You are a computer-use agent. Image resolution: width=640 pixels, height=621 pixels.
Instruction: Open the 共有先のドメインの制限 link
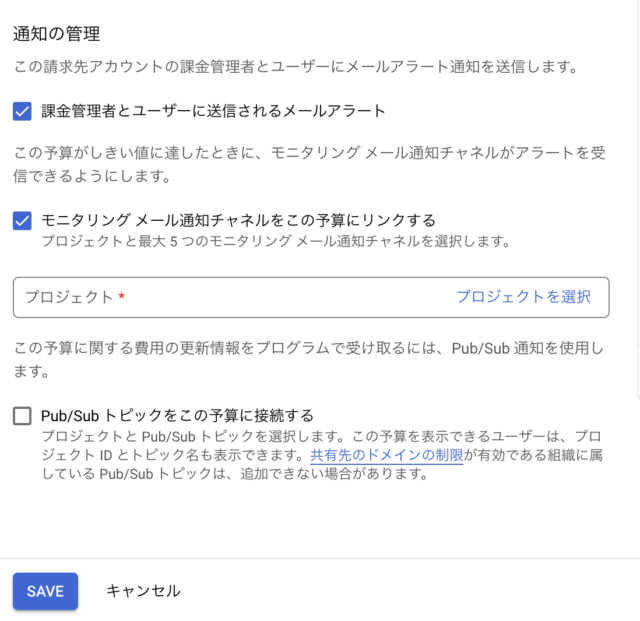385,456
